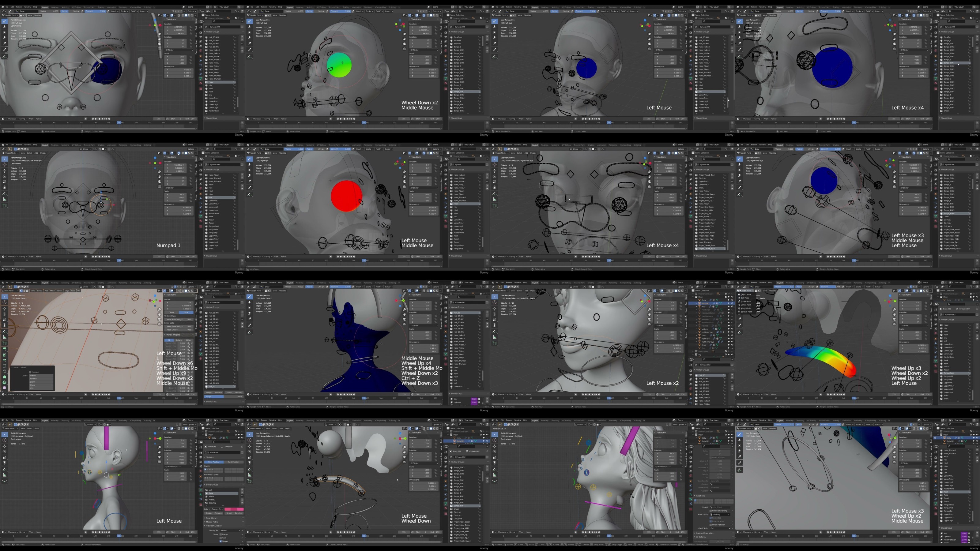Toggle Hair Curves collection checkbox, Left Mouse x2 frame
This screenshot has width=980, height=551.
726,351
